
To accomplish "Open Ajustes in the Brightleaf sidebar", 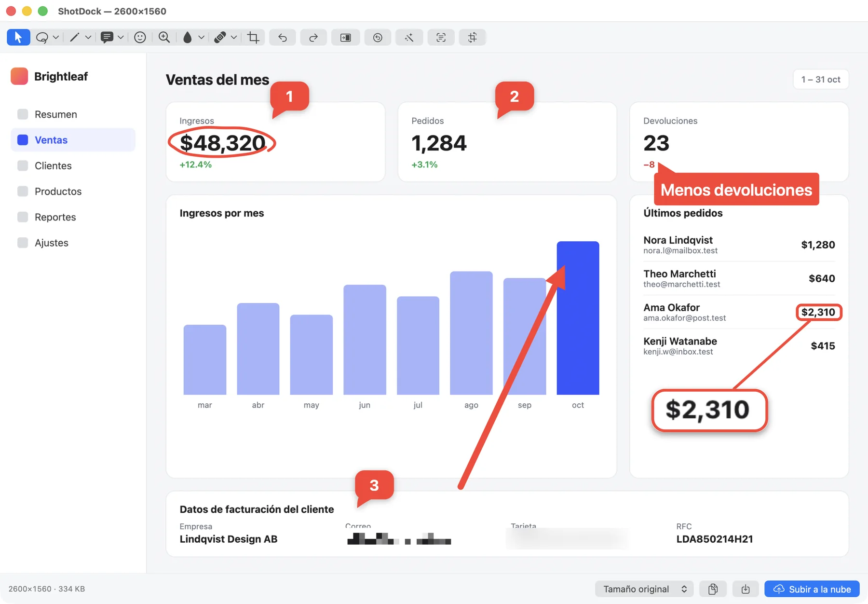I will [x=73, y=243].
